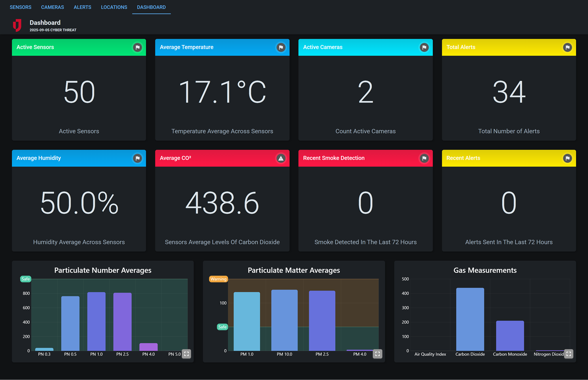
Task: Click the flag icon on Average Humidity card
Action: [137, 158]
